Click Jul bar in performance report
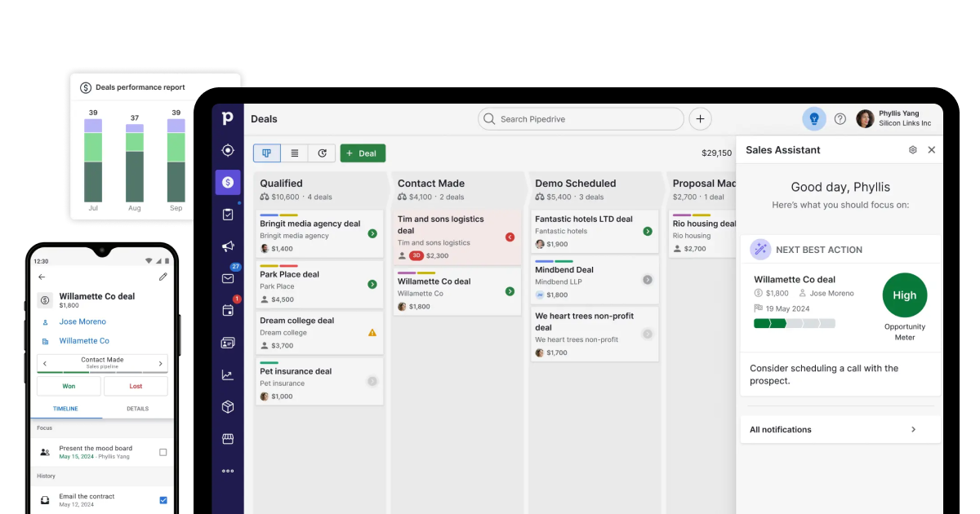The height and width of the screenshot is (514, 980). [x=93, y=161]
